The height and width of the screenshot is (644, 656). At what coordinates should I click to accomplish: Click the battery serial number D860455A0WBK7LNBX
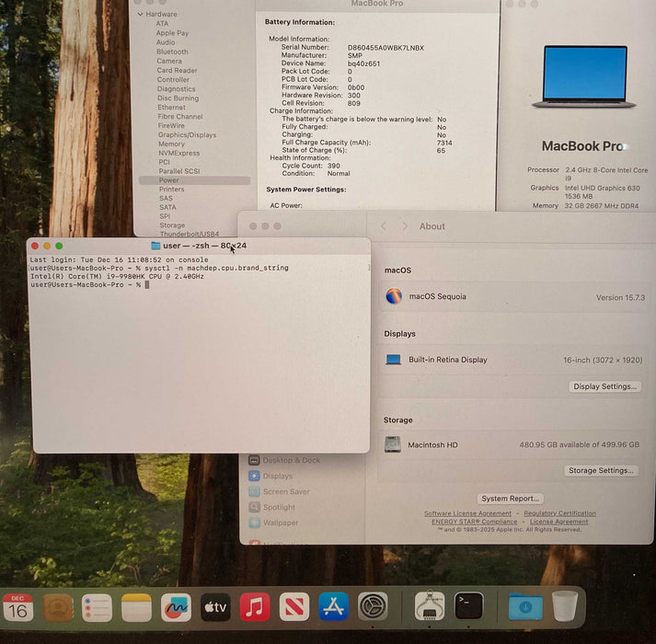(x=386, y=48)
